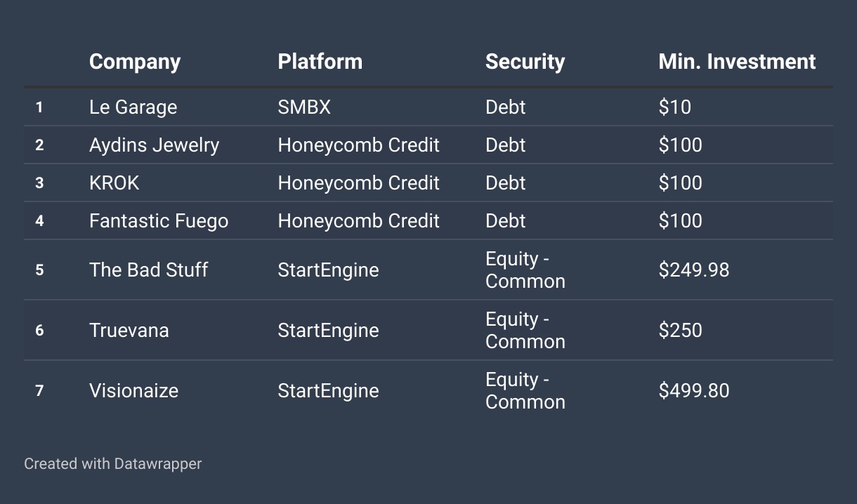Select the Visionaize company cell
857x504 pixels.
click(133, 391)
